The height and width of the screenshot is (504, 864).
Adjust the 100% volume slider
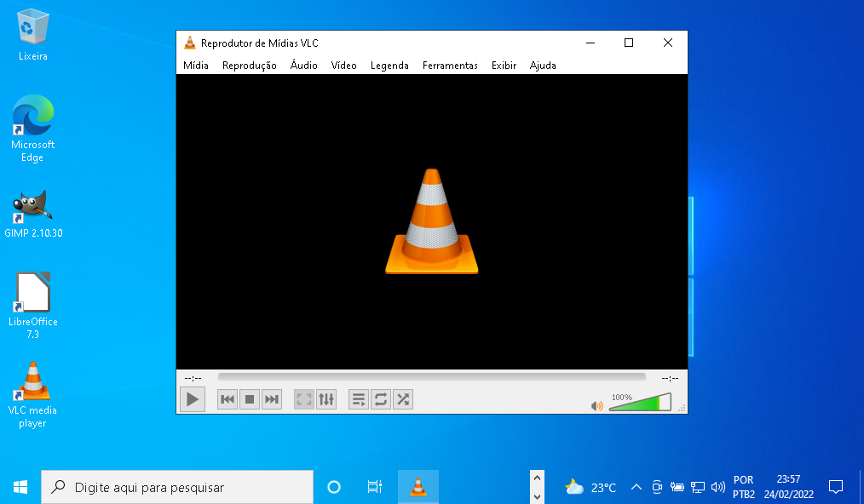[x=640, y=402]
